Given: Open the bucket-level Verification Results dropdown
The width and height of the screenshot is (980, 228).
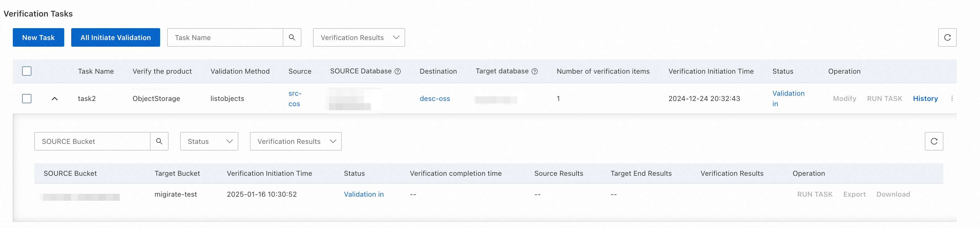Looking at the screenshot, I should pos(295,141).
